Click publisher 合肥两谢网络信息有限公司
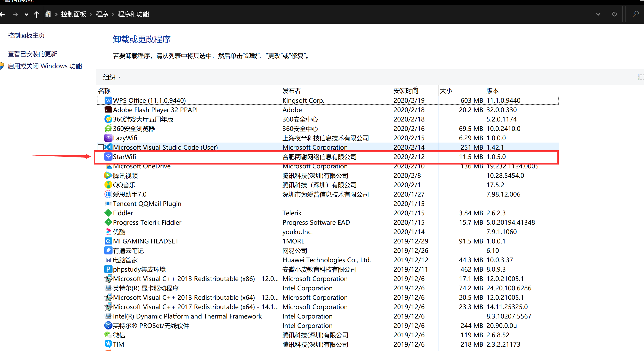This screenshot has height=351, width=644. [319, 157]
